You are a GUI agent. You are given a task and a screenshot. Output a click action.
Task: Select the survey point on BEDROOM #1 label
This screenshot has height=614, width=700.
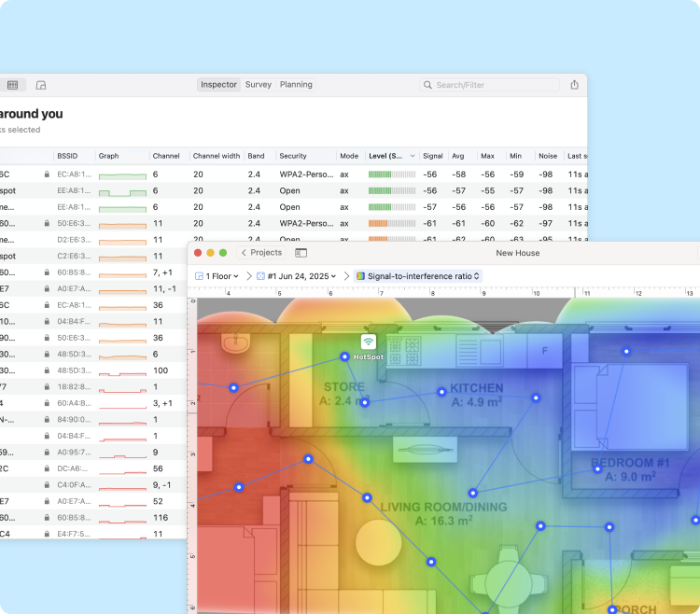pyautogui.click(x=597, y=469)
